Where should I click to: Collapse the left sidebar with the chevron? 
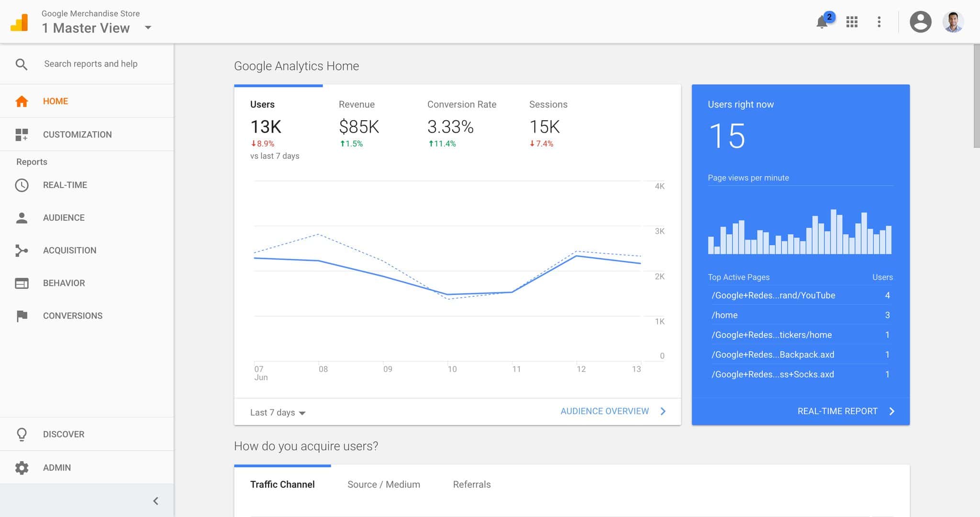(x=156, y=501)
